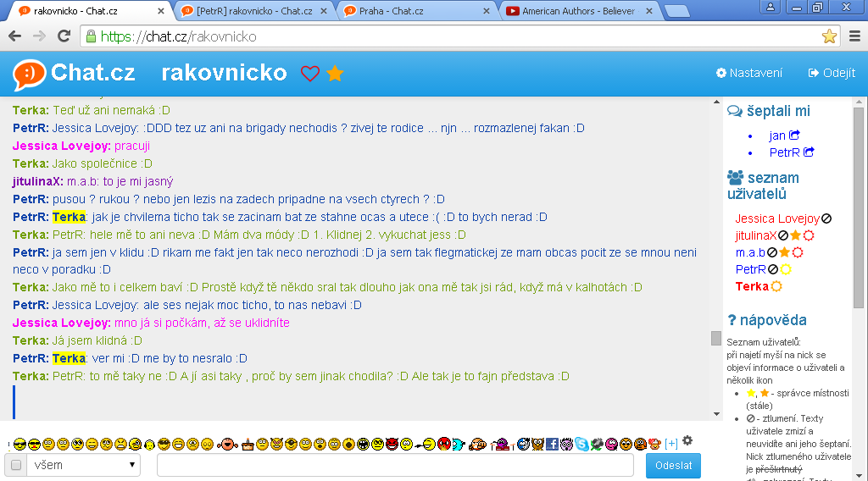Insert the blue fish emoticon
Screen dimensions: 868x481
(459, 444)
